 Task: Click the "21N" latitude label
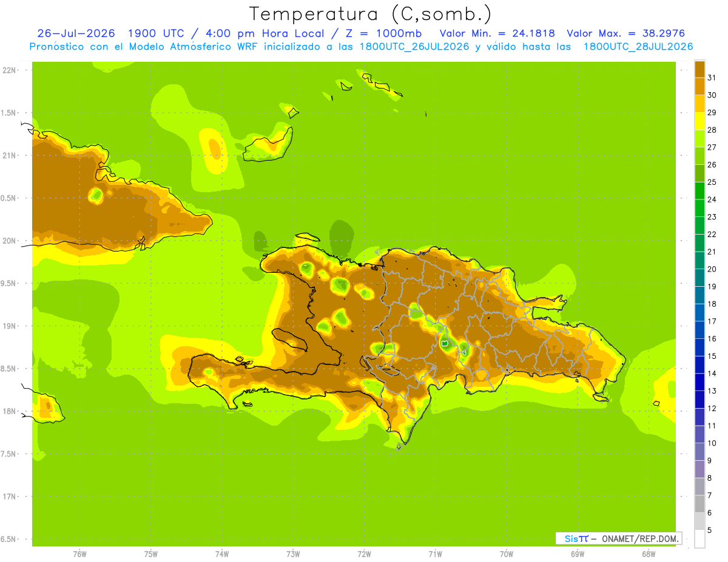point(9,155)
